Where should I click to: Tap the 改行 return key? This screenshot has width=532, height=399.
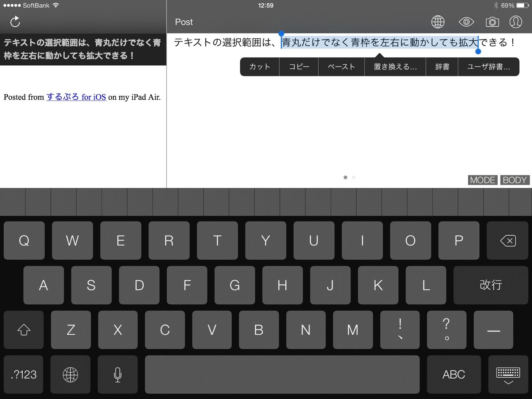tap(491, 285)
